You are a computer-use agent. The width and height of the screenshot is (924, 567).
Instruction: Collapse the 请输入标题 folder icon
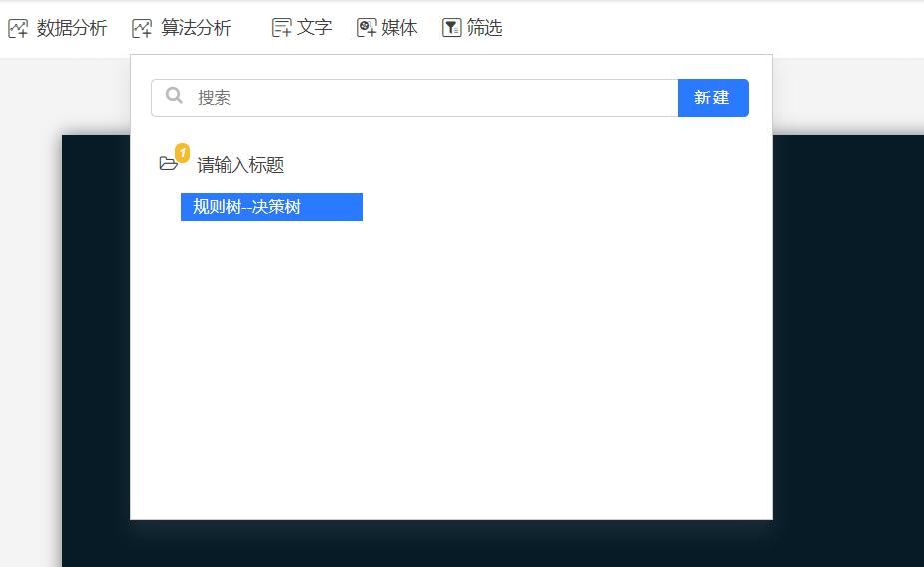[x=168, y=164]
